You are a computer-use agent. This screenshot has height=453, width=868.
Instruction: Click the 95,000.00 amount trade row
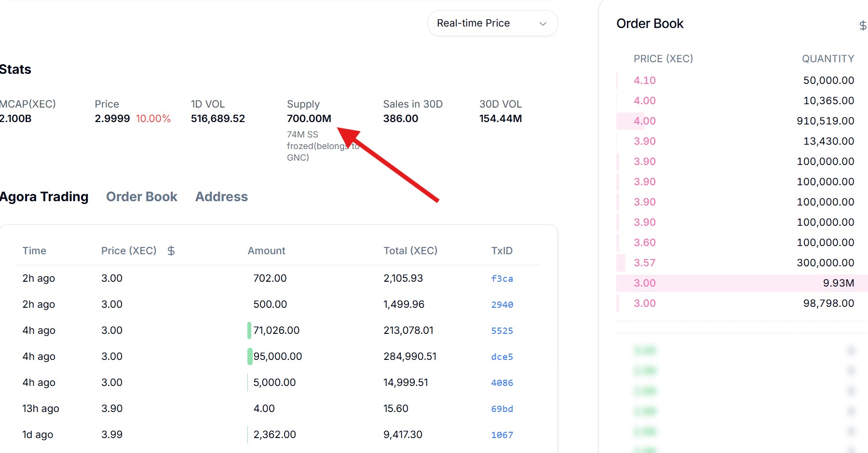(x=277, y=357)
